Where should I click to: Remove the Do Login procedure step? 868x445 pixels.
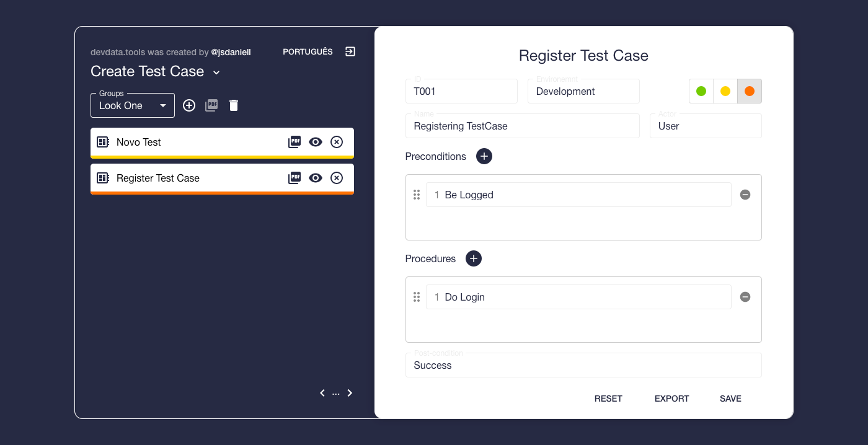point(745,297)
